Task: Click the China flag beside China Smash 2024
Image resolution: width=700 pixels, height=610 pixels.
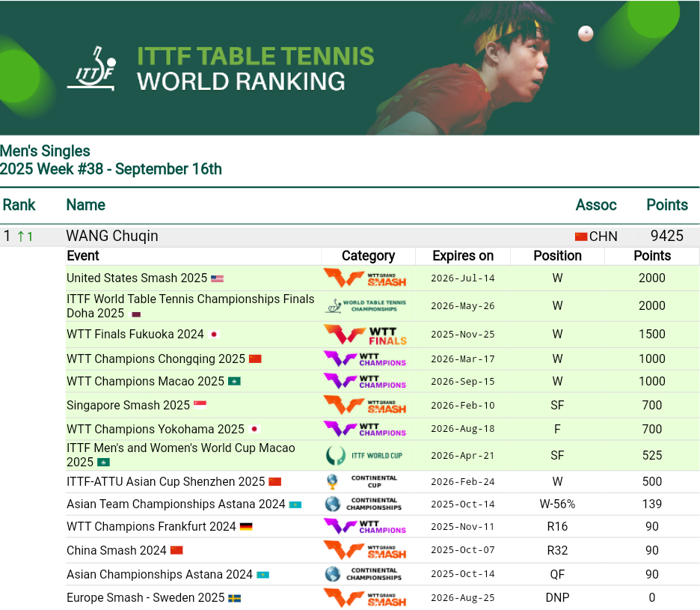Action: click(176, 550)
